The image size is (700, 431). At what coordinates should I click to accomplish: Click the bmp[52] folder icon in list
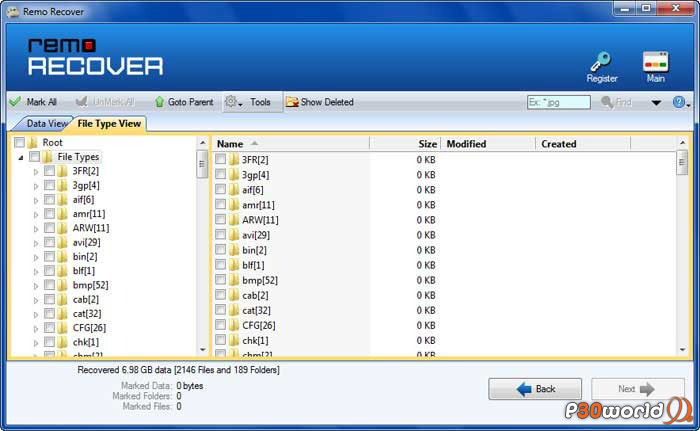point(234,280)
